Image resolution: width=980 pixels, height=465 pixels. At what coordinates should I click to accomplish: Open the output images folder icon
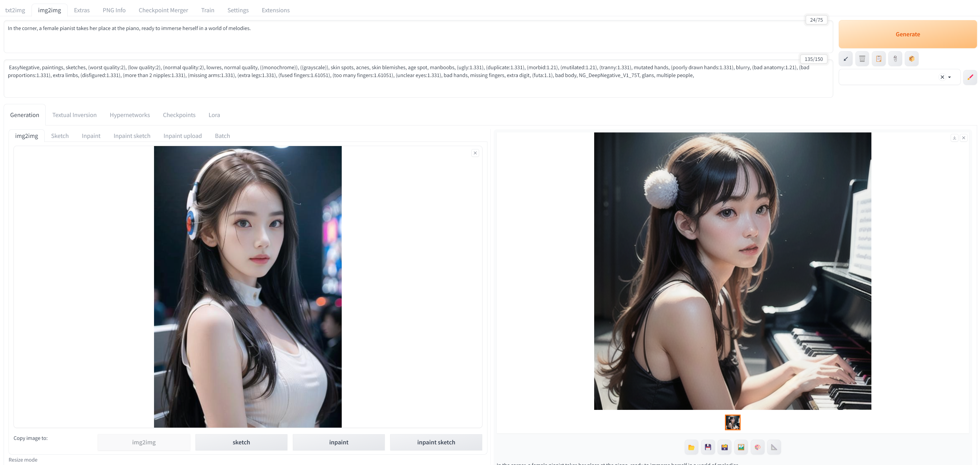pos(691,447)
